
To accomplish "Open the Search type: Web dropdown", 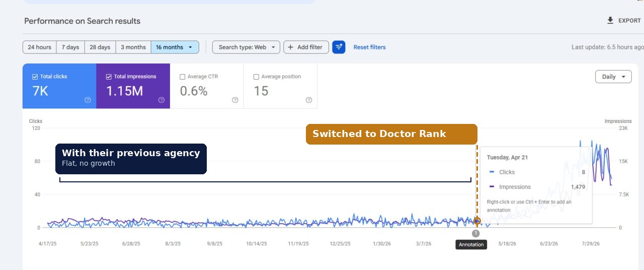I will (x=246, y=47).
